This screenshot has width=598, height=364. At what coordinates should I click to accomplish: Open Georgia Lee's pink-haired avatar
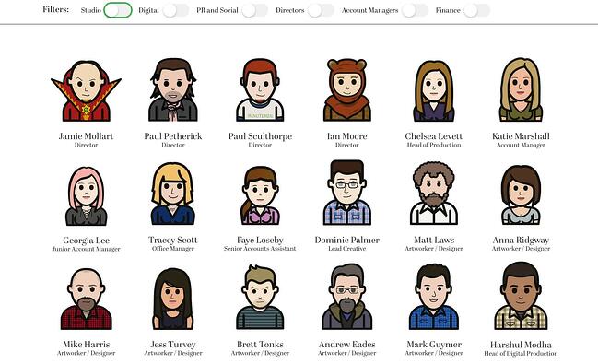pos(87,196)
